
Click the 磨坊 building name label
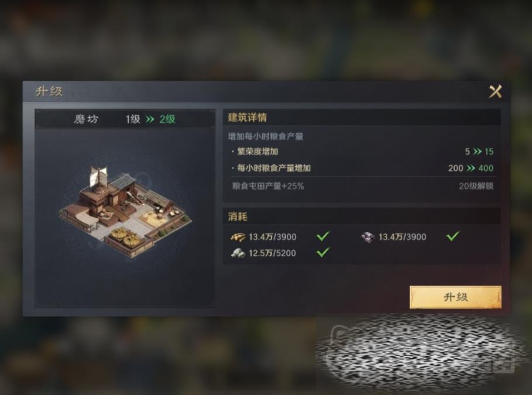coord(86,119)
